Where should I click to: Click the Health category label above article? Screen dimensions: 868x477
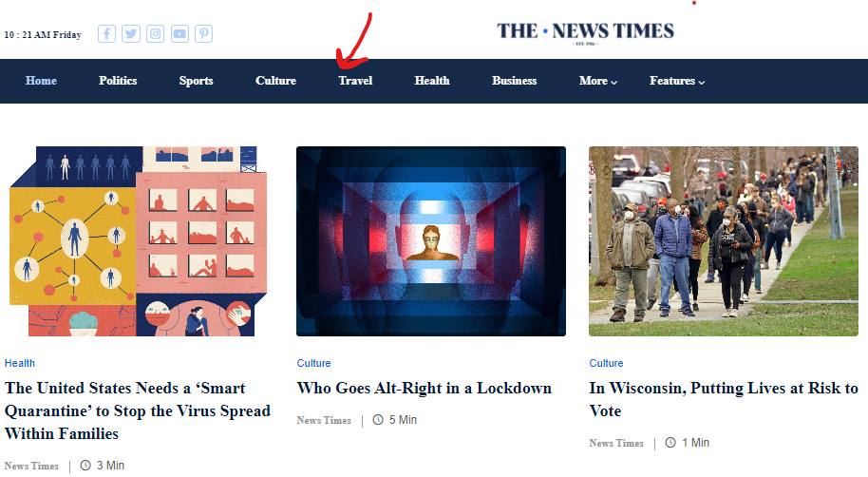19,363
